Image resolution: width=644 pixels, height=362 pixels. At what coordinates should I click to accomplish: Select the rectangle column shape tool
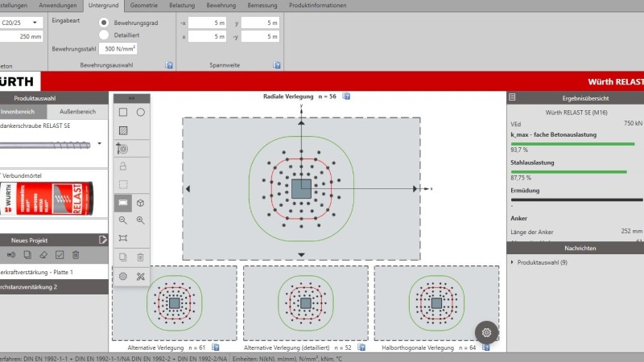[x=123, y=113]
